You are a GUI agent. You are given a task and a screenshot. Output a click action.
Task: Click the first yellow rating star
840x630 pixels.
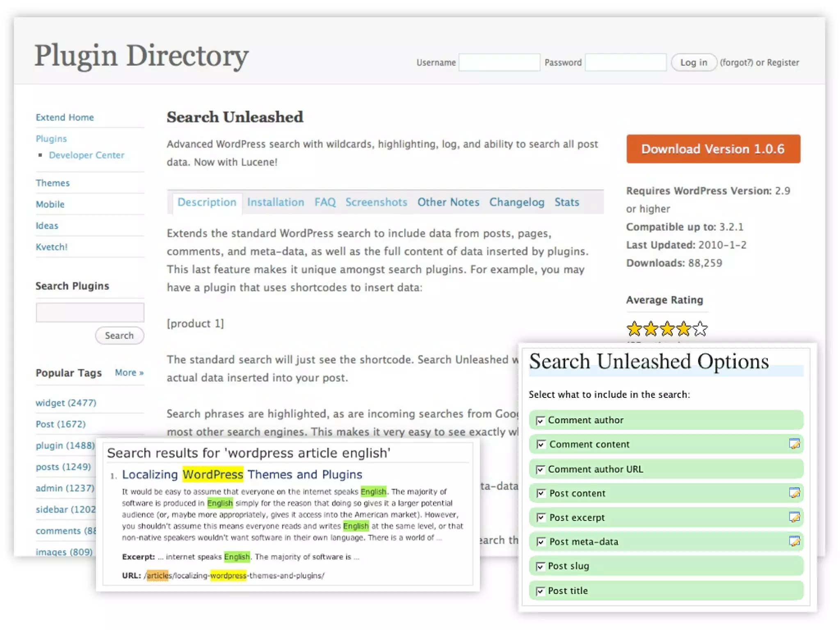634,329
